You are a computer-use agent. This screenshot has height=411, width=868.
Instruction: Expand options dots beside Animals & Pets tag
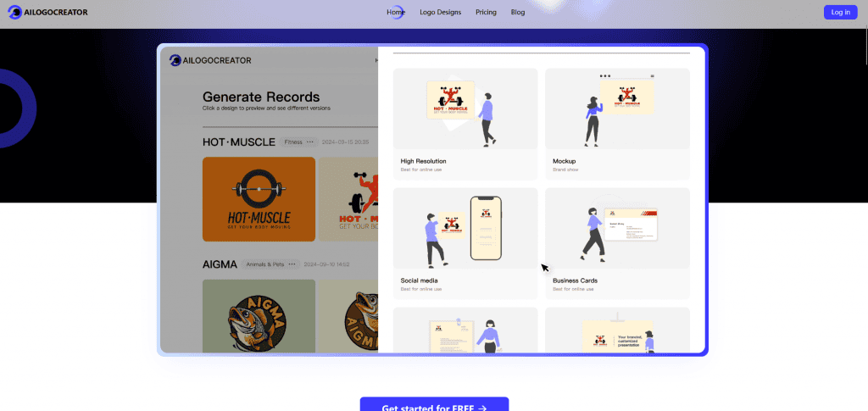292,264
